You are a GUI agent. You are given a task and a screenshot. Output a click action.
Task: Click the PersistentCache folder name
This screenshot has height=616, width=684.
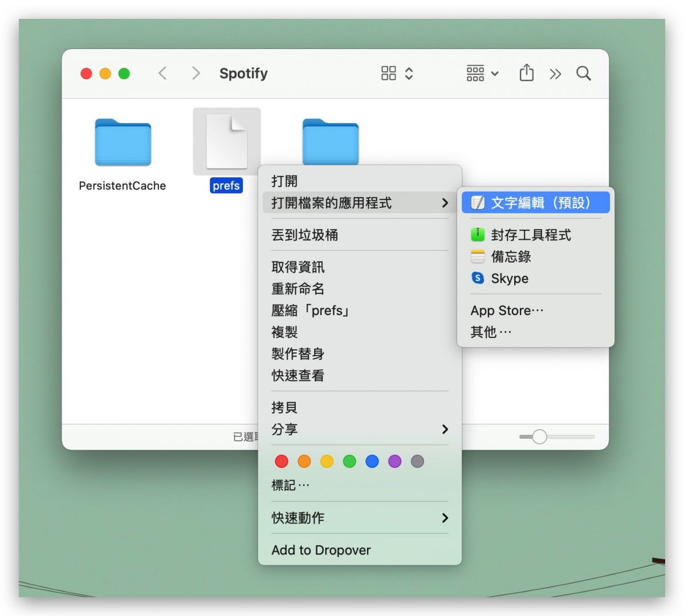pyautogui.click(x=123, y=186)
